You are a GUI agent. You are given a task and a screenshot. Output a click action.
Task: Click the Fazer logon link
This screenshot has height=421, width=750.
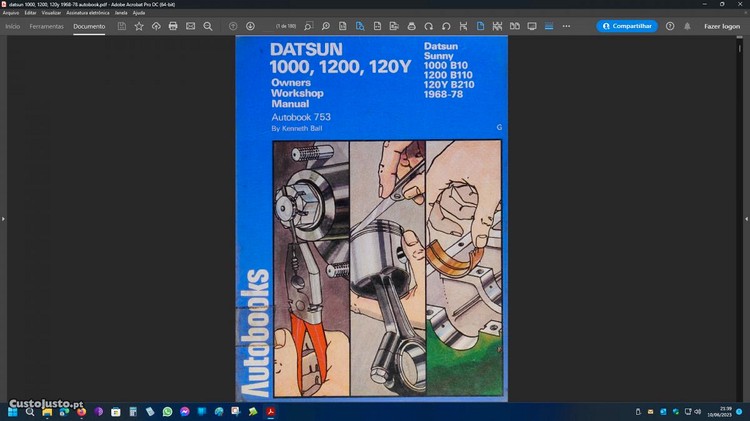(x=722, y=26)
